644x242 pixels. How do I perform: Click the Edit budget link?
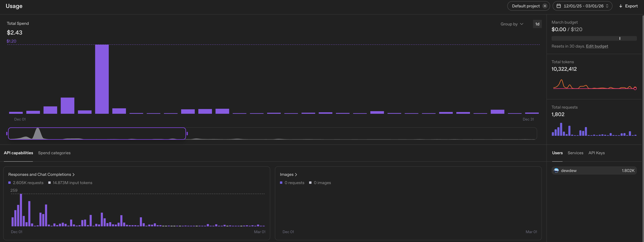(597, 46)
